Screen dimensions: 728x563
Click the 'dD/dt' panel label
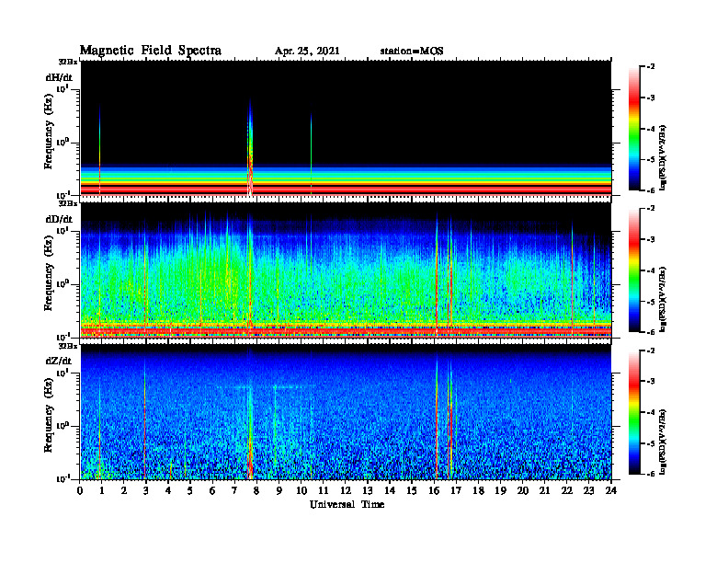click(59, 219)
